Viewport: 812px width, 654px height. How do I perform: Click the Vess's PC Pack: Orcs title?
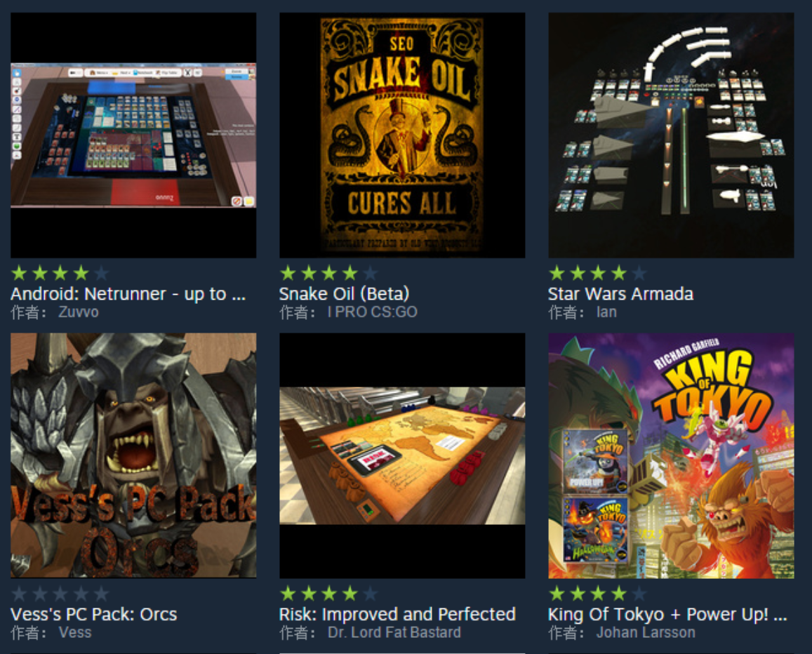94,615
